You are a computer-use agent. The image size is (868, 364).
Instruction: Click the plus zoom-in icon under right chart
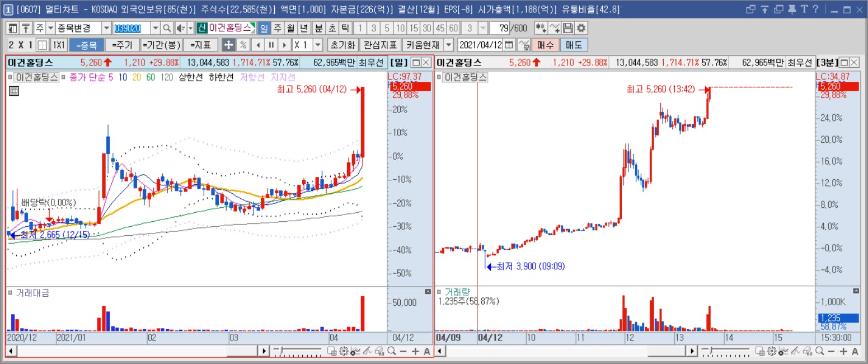coord(843,351)
